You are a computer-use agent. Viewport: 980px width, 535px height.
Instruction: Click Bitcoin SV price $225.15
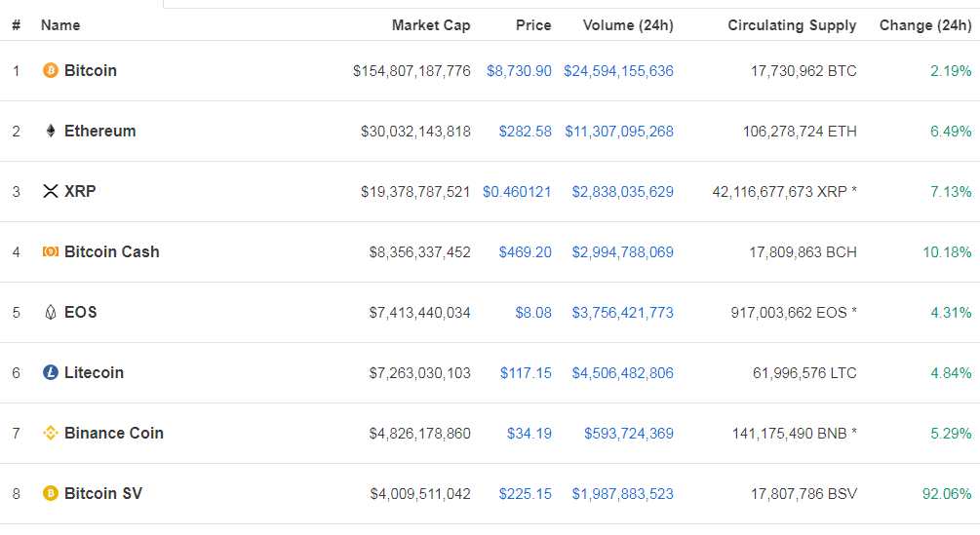(x=525, y=494)
